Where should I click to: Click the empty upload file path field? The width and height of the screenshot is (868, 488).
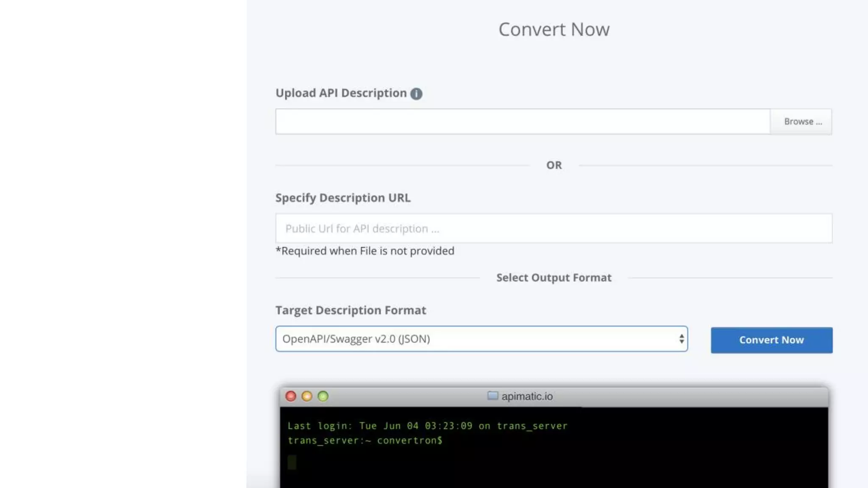pyautogui.click(x=522, y=122)
